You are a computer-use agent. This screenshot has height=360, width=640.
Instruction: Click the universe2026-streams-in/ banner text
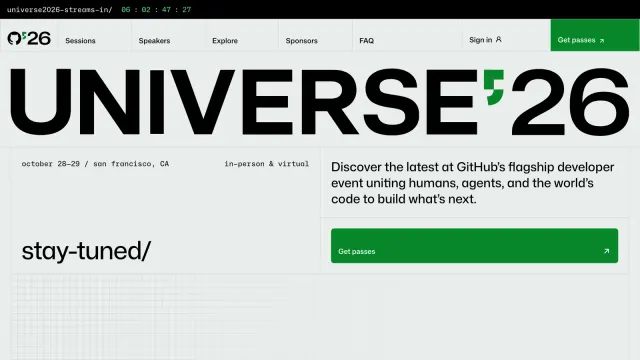tap(60, 9)
